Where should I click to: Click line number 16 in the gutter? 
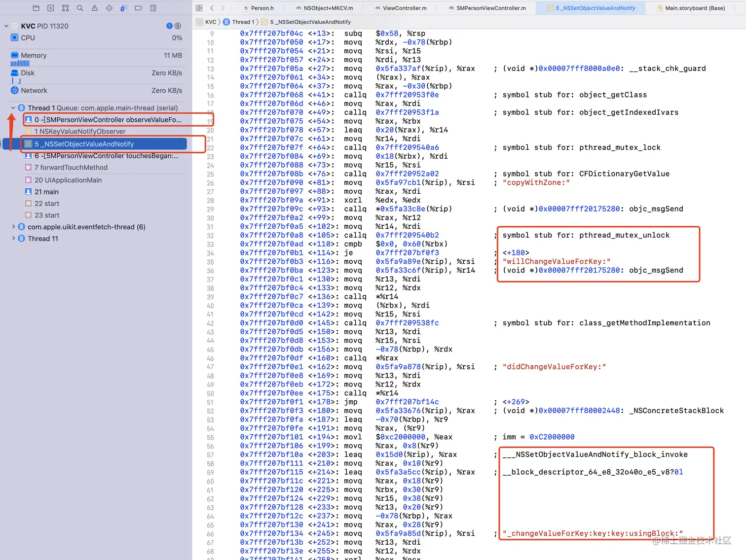tap(211, 95)
